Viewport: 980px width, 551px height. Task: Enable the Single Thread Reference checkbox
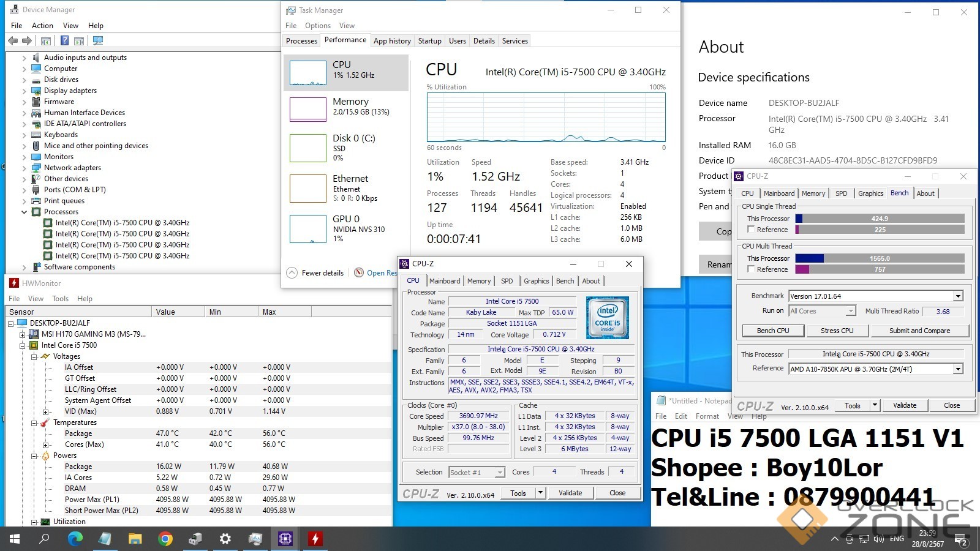point(751,230)
